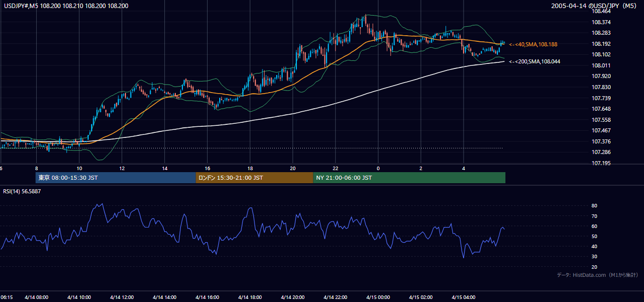Click RSI scale value 40
This screenshot has height=302, width=644.
pos(594,246)
